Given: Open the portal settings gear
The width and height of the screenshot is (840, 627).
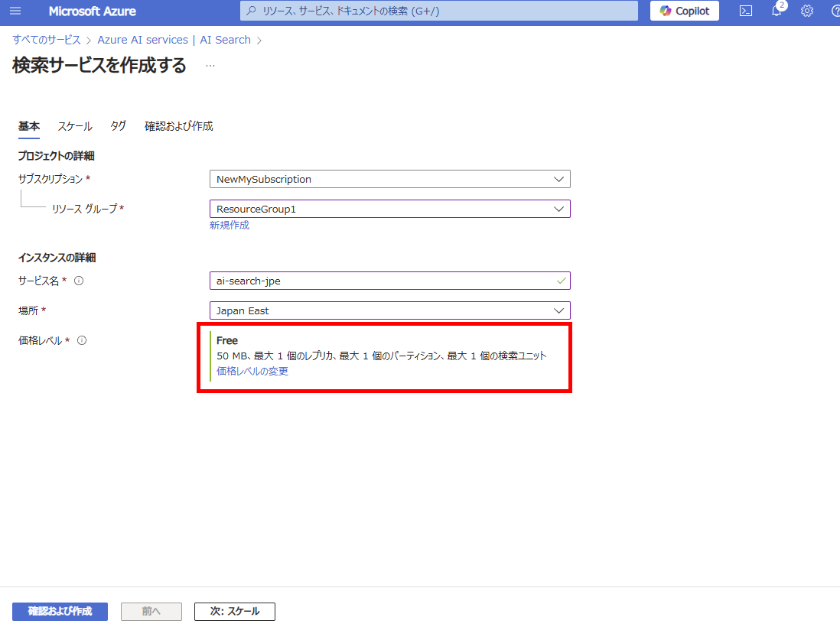Looking at the screenshot, I should (x=806, y=11).
